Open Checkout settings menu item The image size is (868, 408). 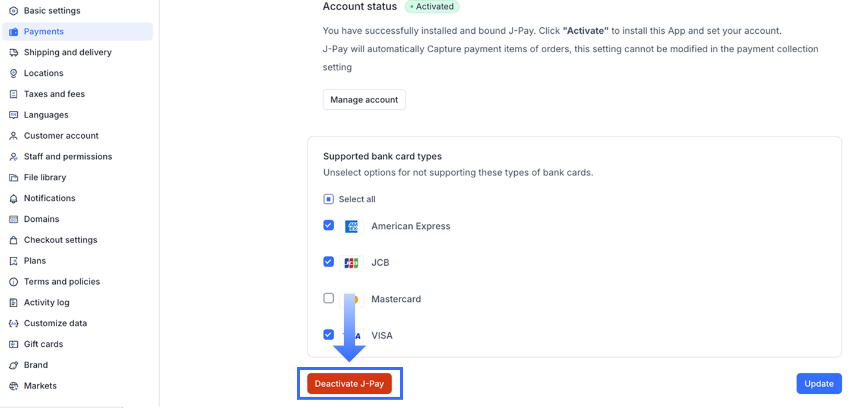point(60,240)
